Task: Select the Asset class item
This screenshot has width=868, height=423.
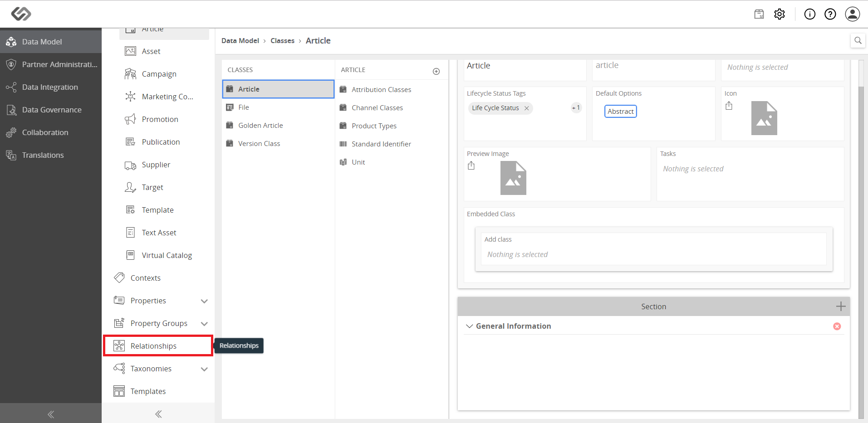Action: (164, 51)
